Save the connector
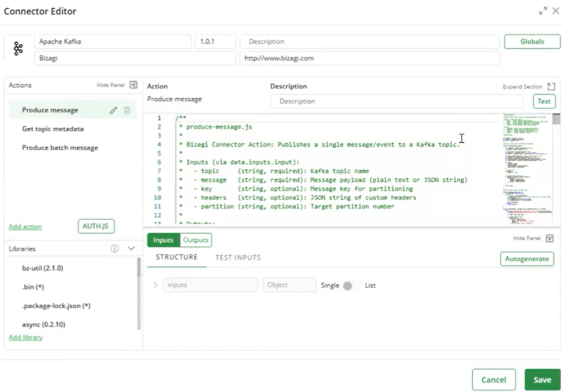Viewport: 563px width, 392px height. 542,380
